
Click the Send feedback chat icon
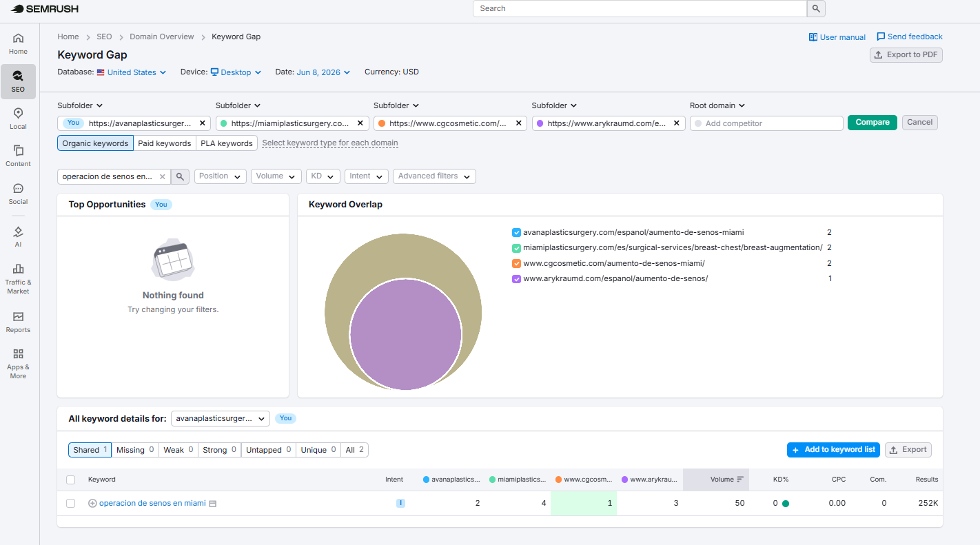pyautogui.click(x=881, y=37)
